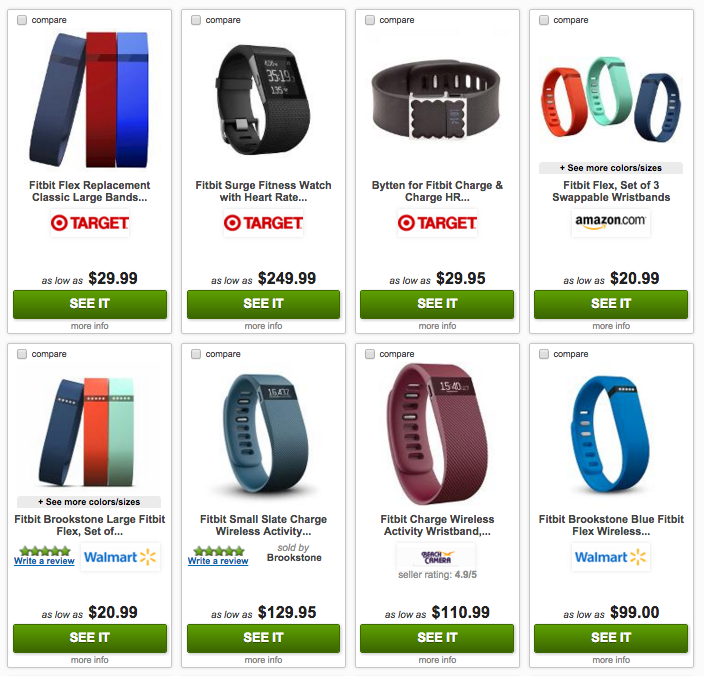
Task: Click the Walmart logo under Brookstone Blue Fitbit Flex
Action: (611, 557)
